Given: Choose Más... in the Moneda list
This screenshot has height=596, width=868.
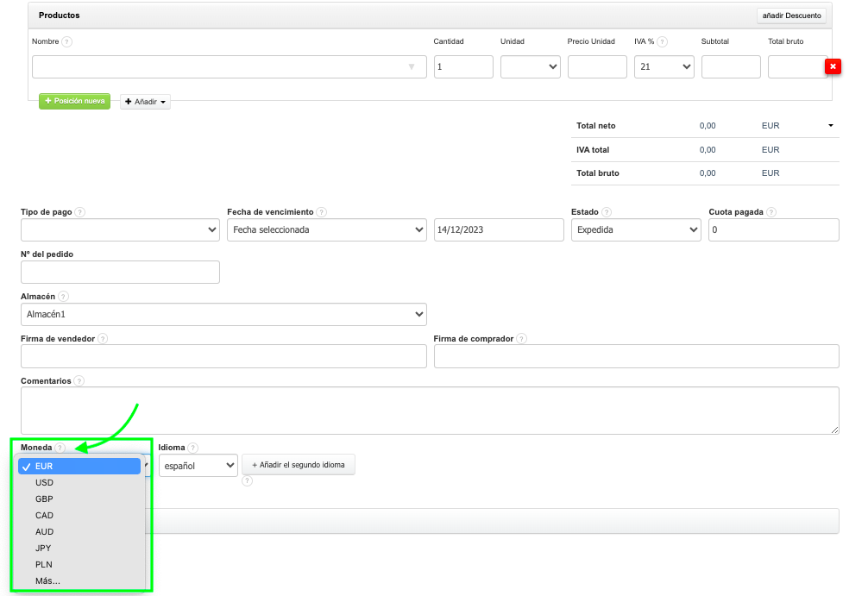Looking at the screenshot, I should tap(48, 581).
